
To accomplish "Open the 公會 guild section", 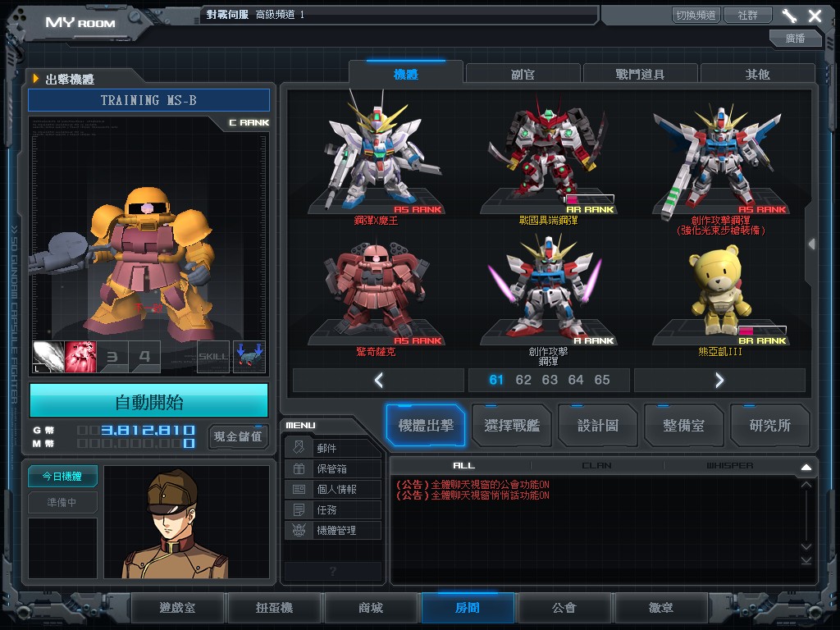I will (x=564, y=608).
